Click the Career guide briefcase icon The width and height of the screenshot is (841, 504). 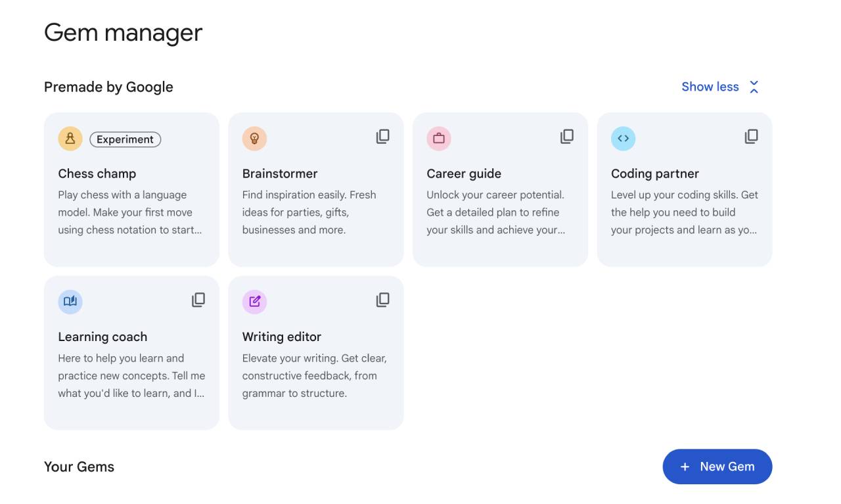pyautogui.click(x=439, y=139)
